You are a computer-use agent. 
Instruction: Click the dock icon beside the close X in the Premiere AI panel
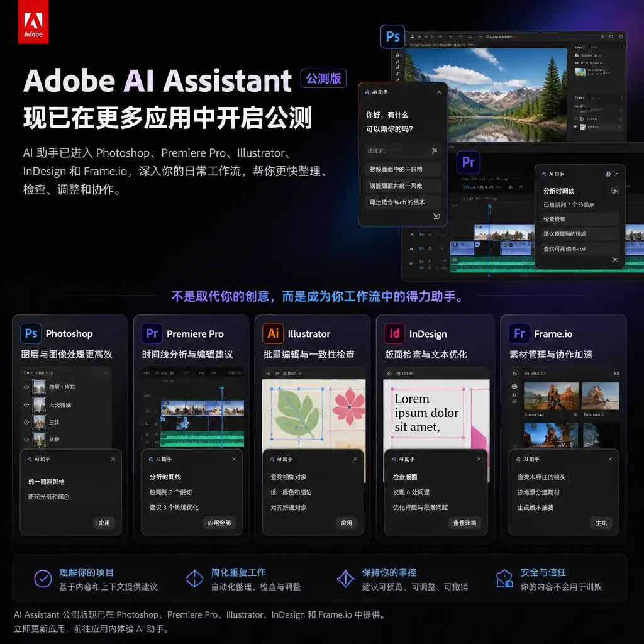pyautogui.click(x=608, y=174)
